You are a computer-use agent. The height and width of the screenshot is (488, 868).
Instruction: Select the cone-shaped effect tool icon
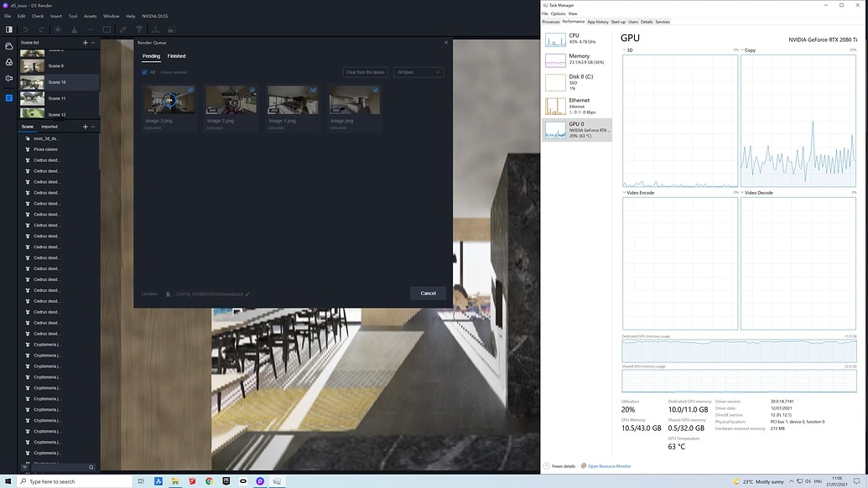click(74, 29)
